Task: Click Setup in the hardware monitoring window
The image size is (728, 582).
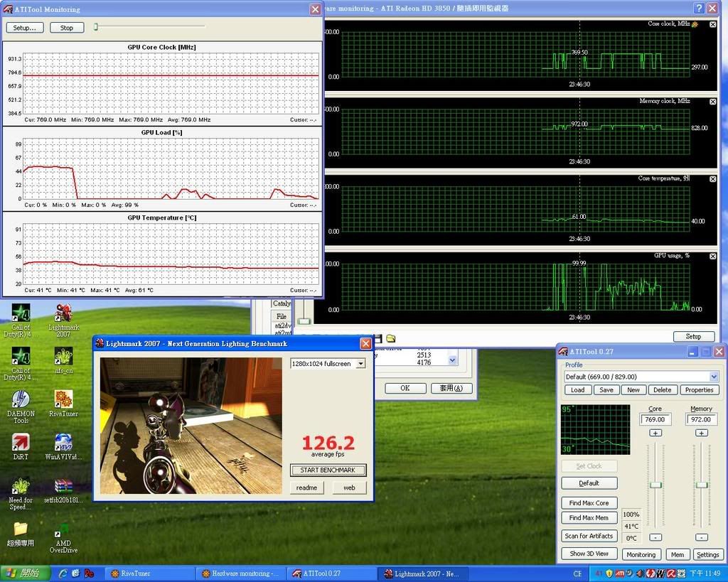Action: pyautogui.click(x=694, y=337)
